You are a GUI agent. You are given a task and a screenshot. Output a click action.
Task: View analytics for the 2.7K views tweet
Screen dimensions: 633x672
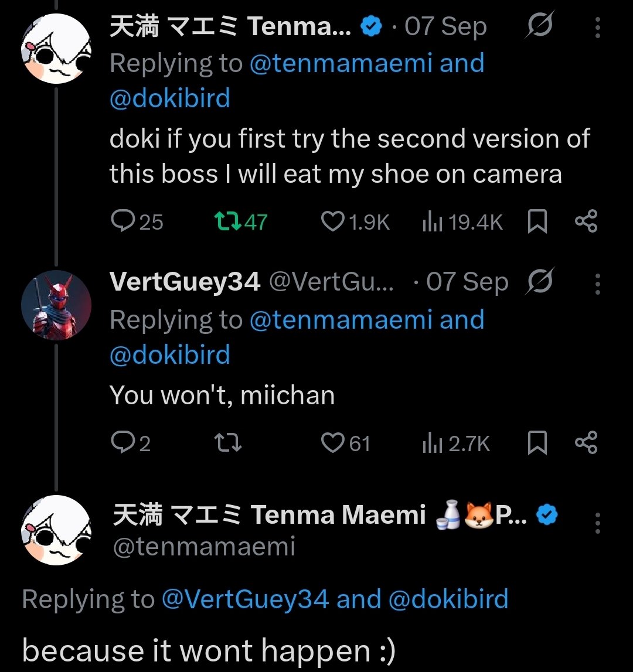(x=432, y=443)
